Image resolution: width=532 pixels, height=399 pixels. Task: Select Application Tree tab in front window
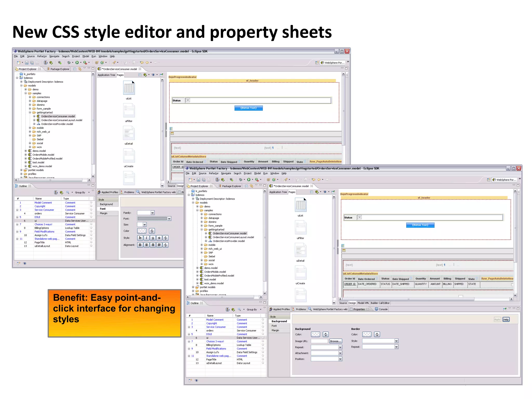click(x=278, y=192)
